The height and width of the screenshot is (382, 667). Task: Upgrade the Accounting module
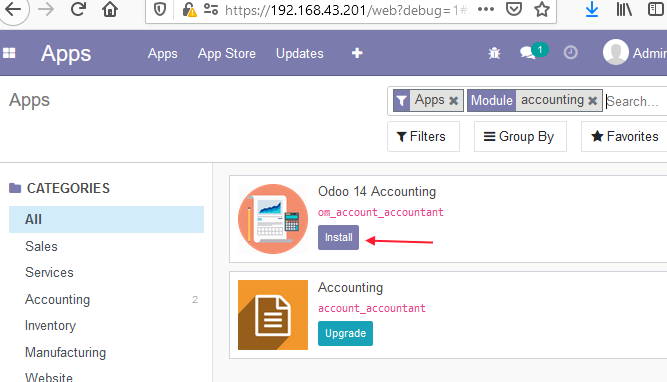(345, 334)
